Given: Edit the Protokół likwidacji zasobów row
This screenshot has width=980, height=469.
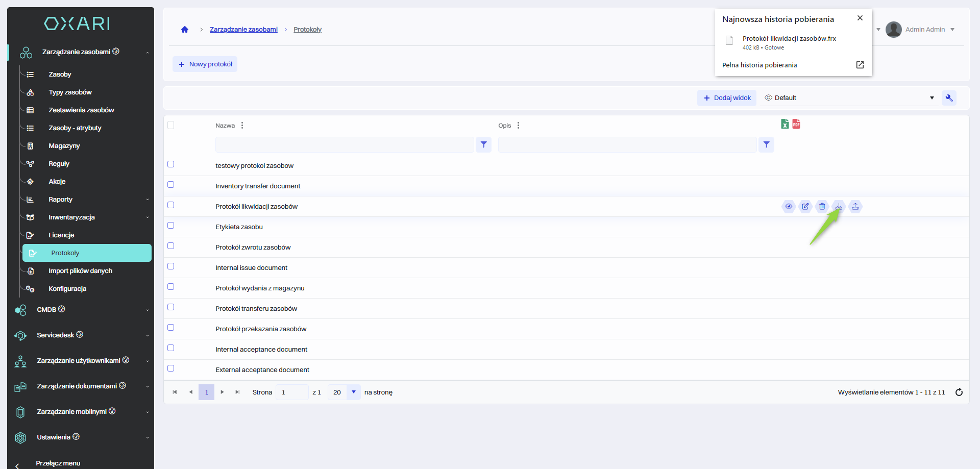Looking at the screenshot, I should [x=805, y=207].
